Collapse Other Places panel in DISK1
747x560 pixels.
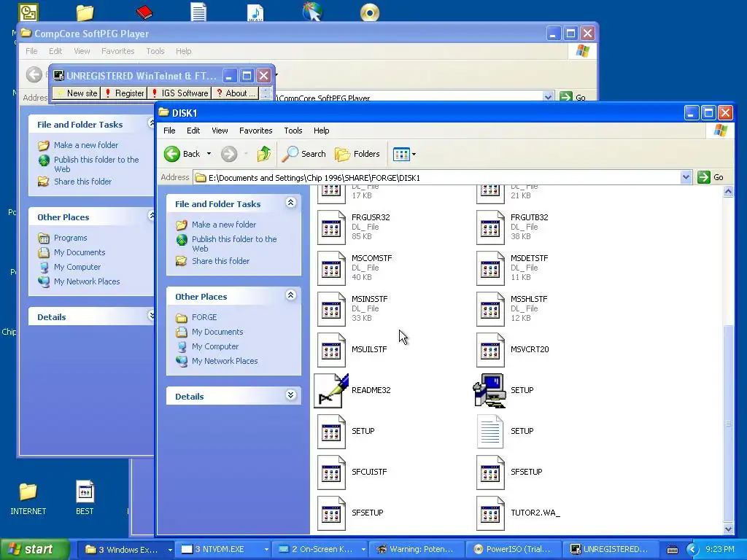pos(290,295)
